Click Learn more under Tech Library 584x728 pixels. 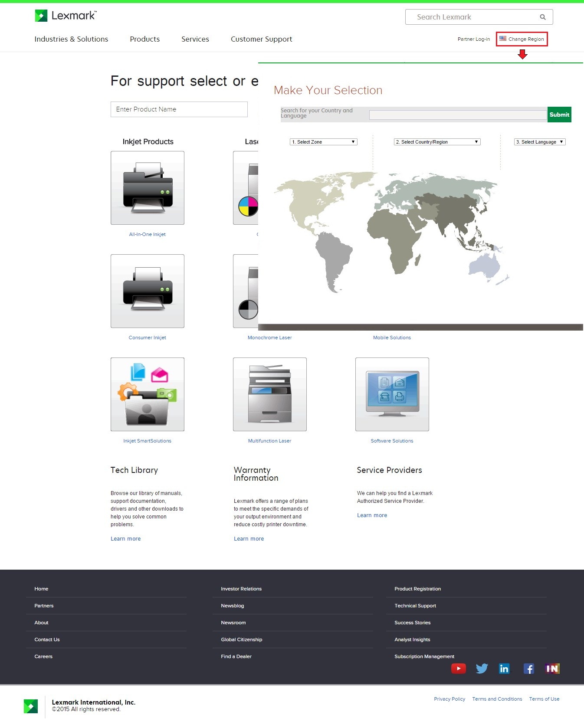pyautogui.click(x=126, y=539)
